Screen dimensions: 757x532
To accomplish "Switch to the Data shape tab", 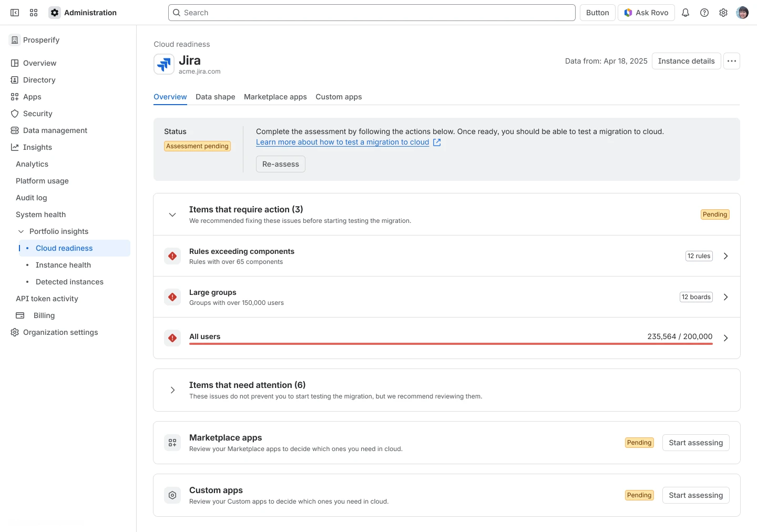I will pos(216,97).
